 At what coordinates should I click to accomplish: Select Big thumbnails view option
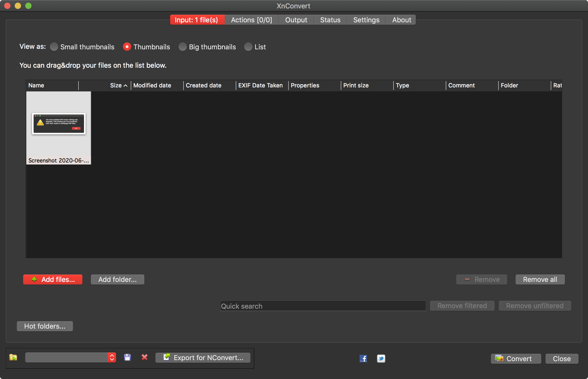182,47
